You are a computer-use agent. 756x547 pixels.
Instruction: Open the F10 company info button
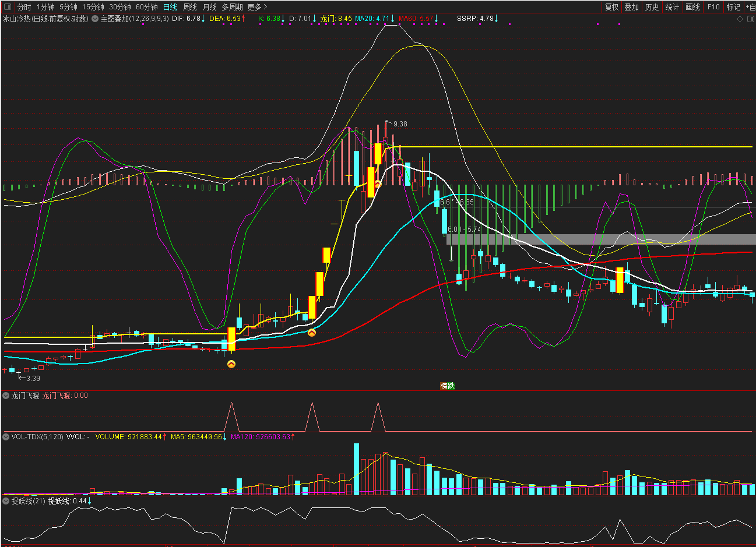coord(713,7)
